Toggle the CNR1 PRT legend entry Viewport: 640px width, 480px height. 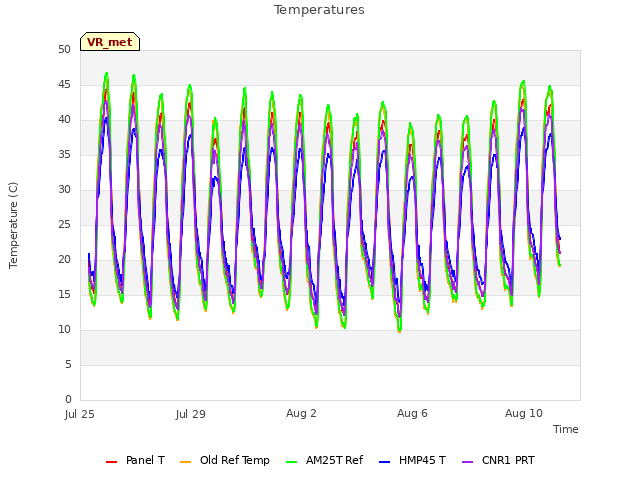(x=498, y=460)
